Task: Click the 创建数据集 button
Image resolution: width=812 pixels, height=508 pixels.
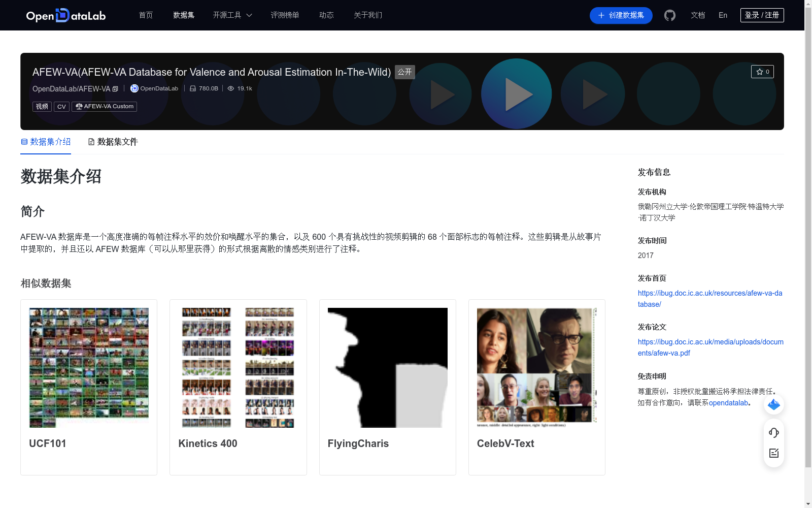Action: [621, 15]
